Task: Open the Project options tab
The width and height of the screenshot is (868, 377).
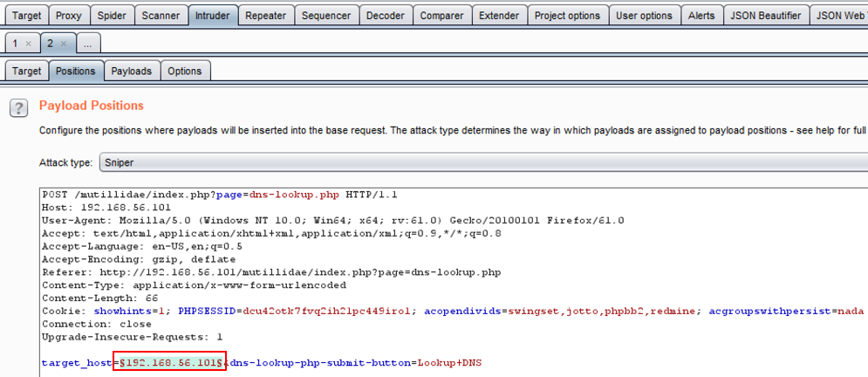Action: coord(567,16)
